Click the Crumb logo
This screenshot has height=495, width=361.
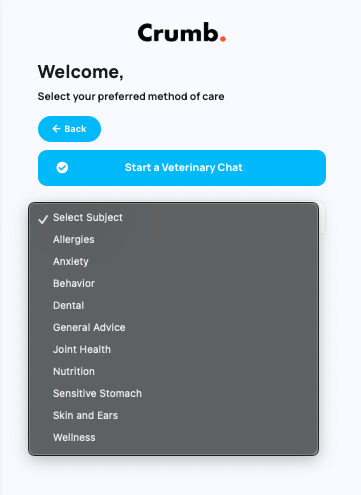[182, 33]
